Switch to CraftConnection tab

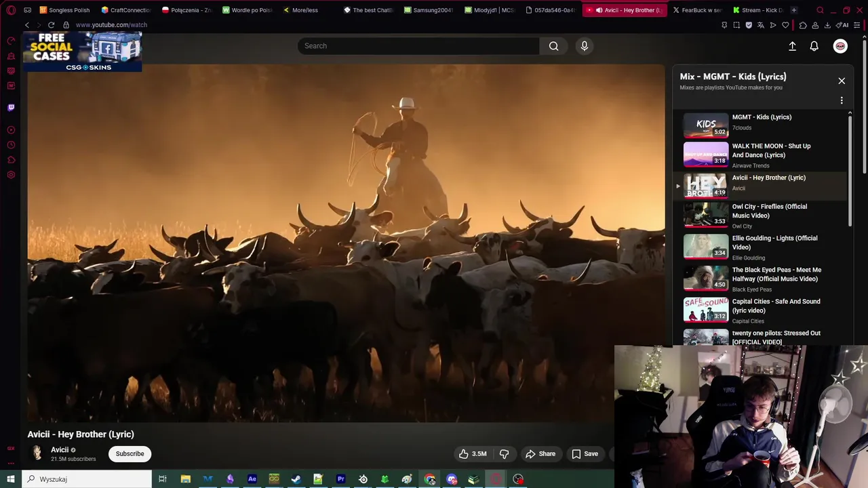coord(126,10)
